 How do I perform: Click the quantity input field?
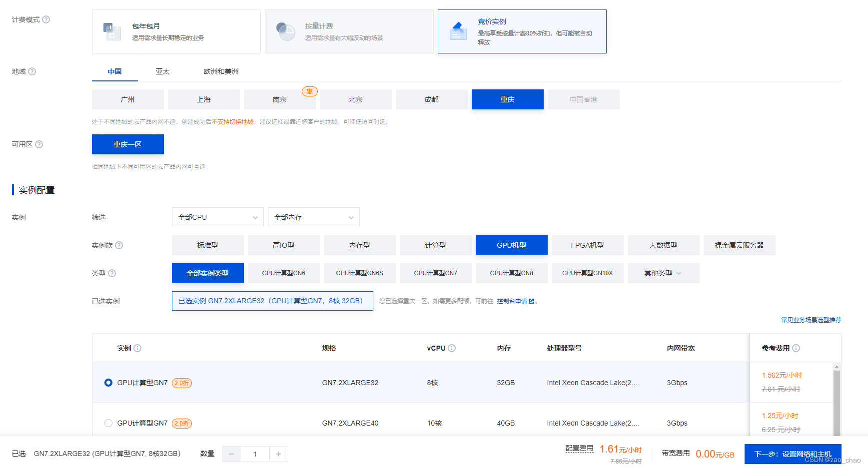tap(255, 454)
